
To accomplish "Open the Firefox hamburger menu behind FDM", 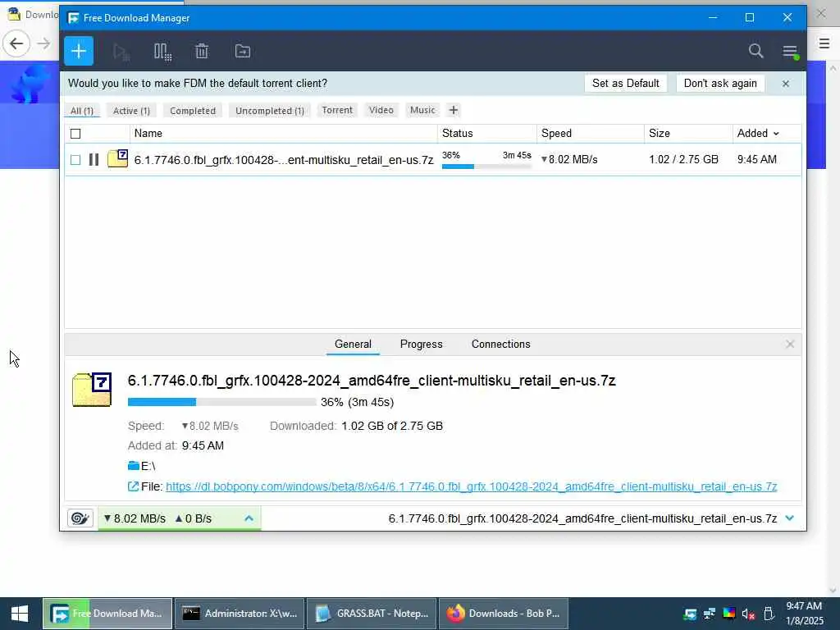I will coord(824,43).
